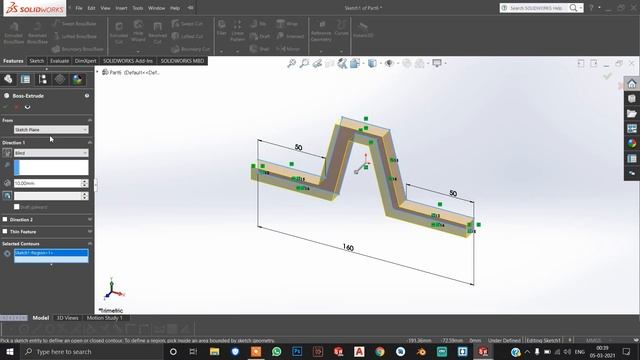
Task: Open the Blind end condition dropdown
Action: (51, 153)
